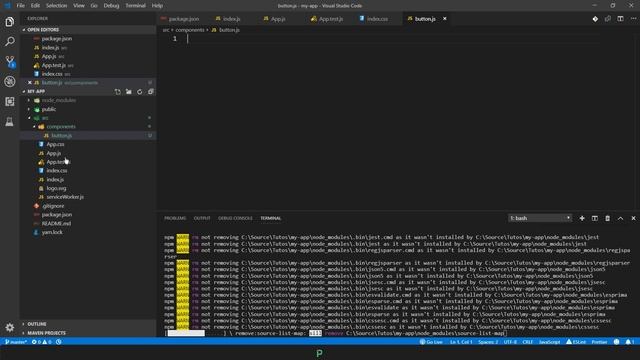Open serviceWorker.js in the file tree

pos(65,197)
